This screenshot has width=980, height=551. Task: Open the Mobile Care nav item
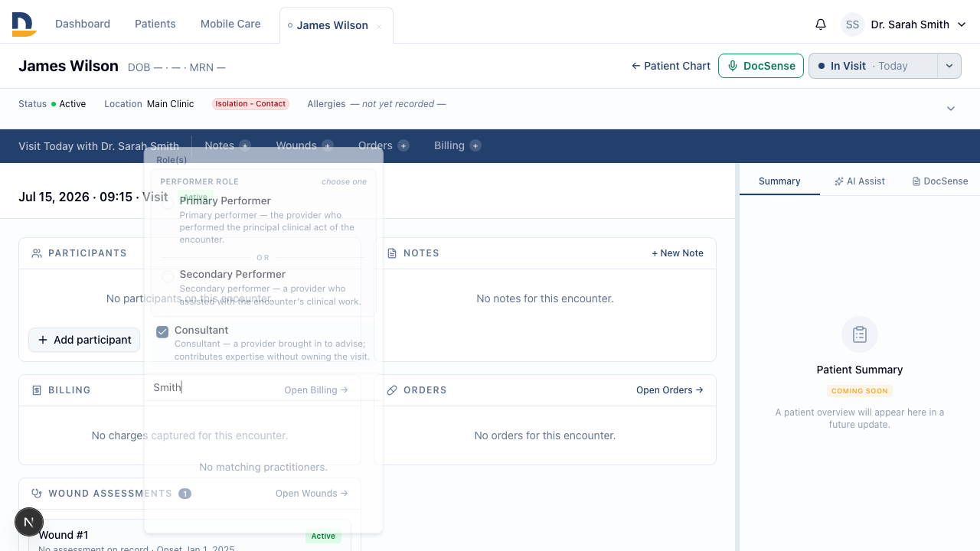pyautogui.click(x=230, y=24)
